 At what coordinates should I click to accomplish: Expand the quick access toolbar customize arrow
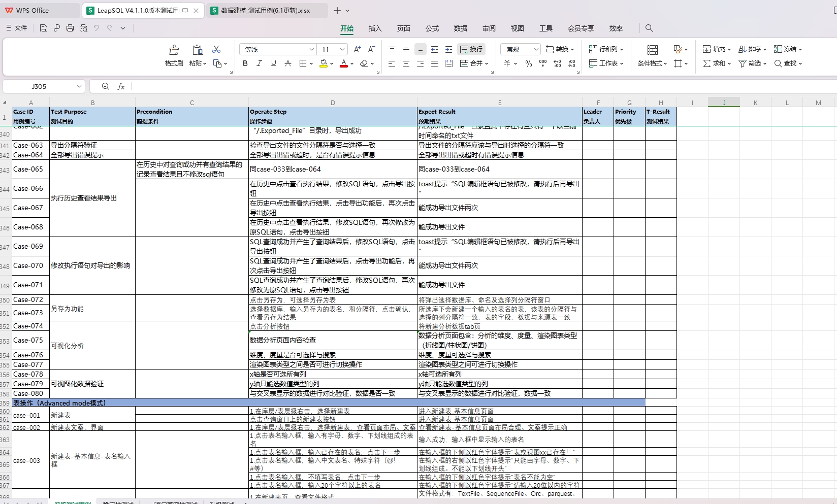tap(123, 28)
